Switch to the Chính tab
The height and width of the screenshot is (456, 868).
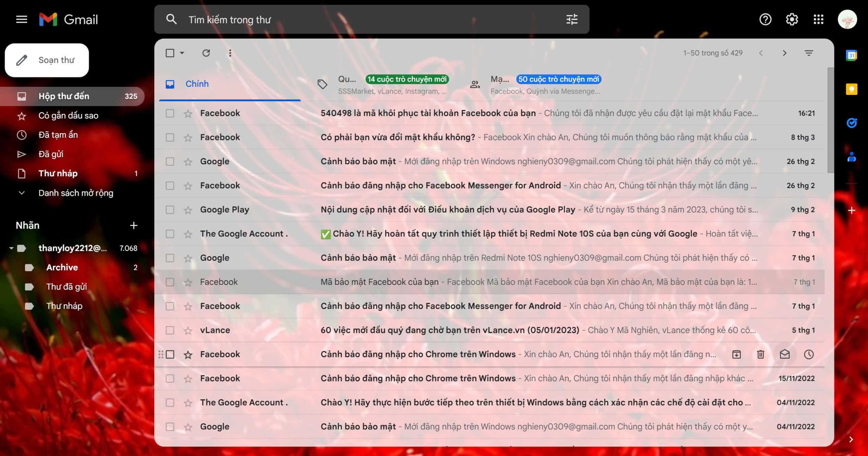point(230,84)
